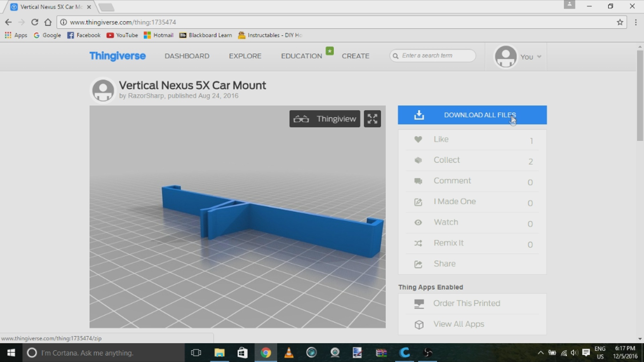644x362 pixels.
Task: Open Chrome three-dot menu
Action: (636, 22)
